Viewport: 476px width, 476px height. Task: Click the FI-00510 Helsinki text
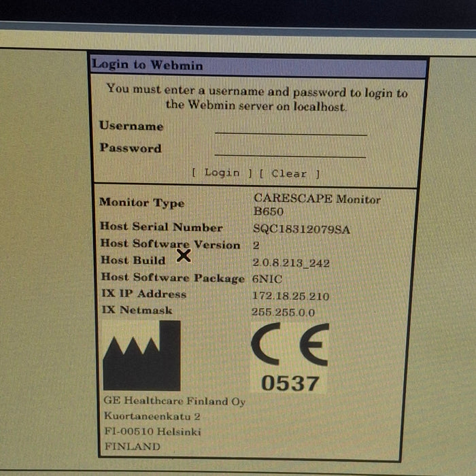153,431
